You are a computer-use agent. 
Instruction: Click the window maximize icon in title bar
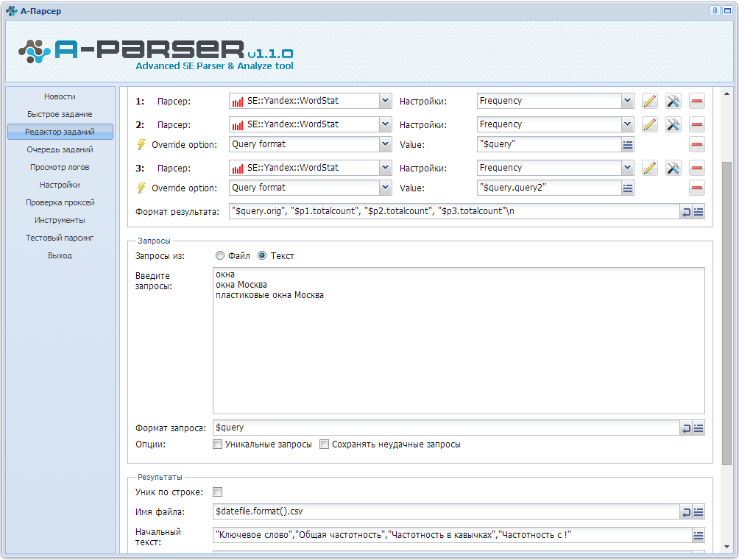728,11
